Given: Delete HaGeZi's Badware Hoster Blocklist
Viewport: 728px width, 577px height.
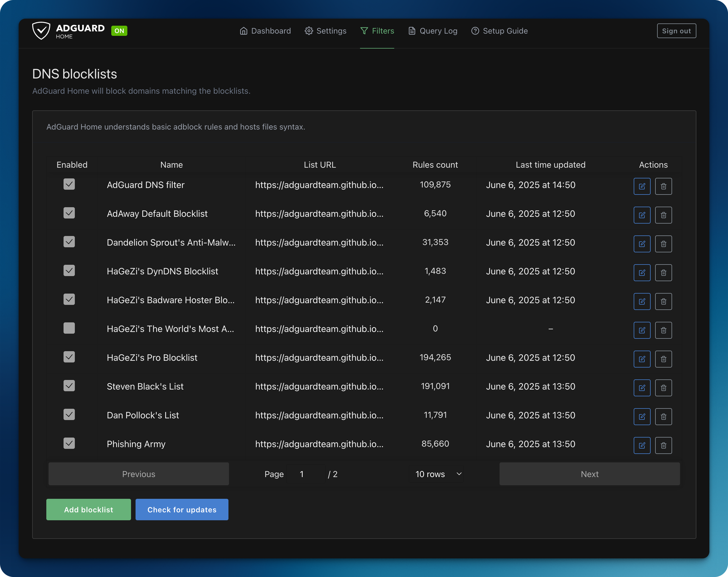Looking at the screenshot, I should pos(664,301).
